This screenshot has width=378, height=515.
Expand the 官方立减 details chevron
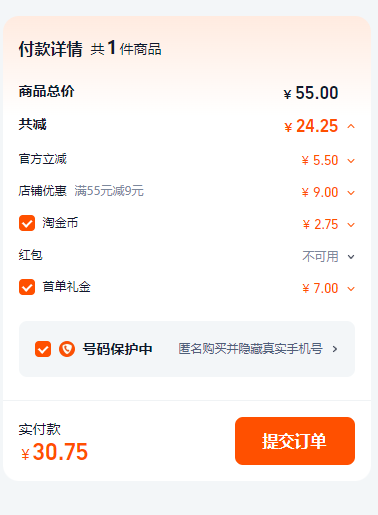(351, 161)
